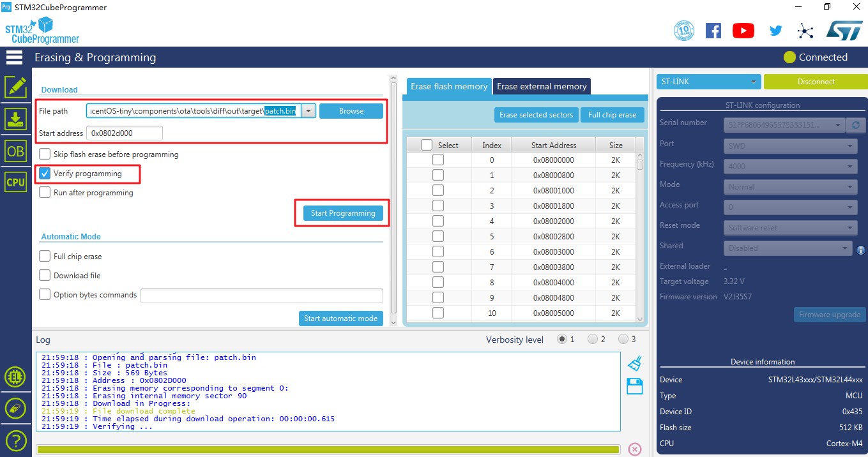Check the Download file option
Viewport: 868px width, 457px height.
click(45, 276)
